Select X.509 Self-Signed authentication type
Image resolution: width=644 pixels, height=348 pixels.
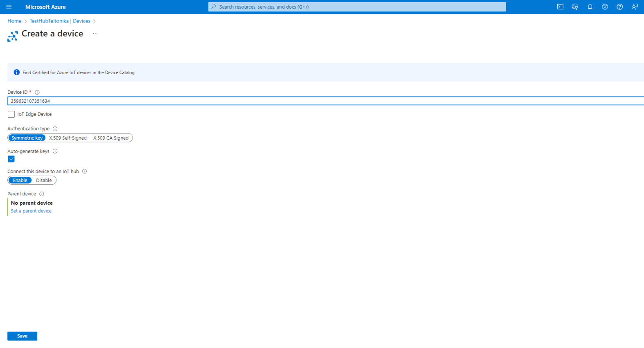click(68, 138)
